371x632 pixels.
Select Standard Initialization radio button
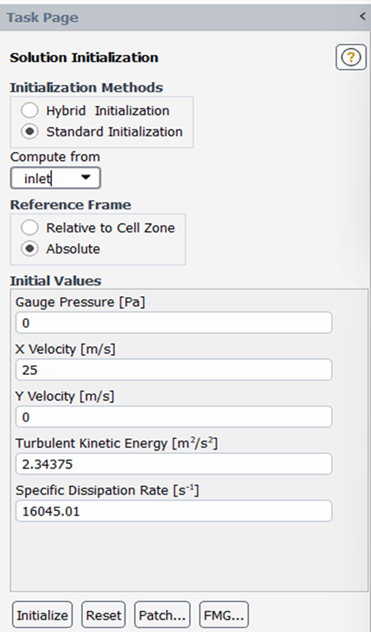pyautogui.click(x=30, y=131)
